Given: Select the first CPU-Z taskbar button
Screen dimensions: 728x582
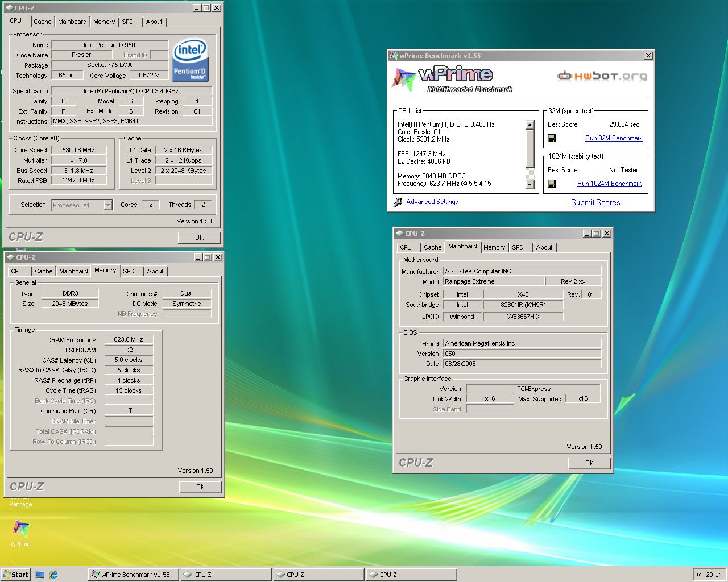Looking at the screenshot, I should (225, 575).
